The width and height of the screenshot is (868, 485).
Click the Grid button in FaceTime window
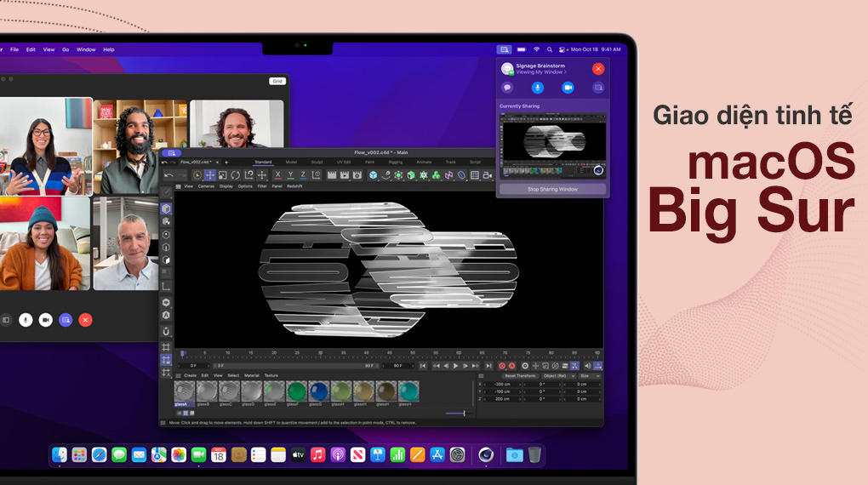pyautogui.click(x=277, y=81)
